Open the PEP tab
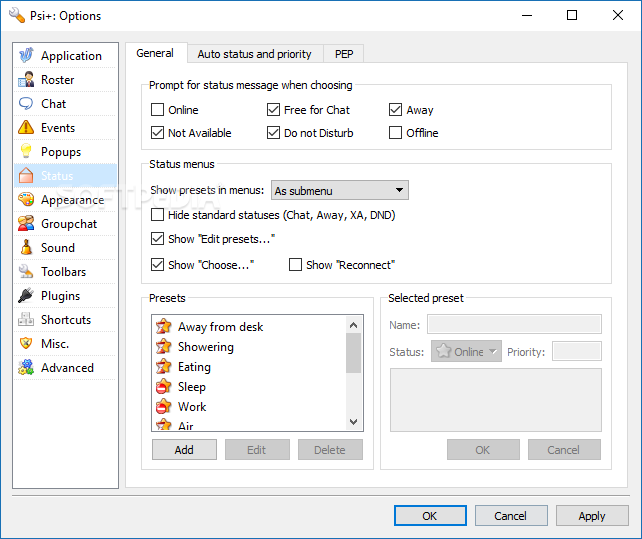The width and height of the screenshot is (642, 539). tap(343, 54)
